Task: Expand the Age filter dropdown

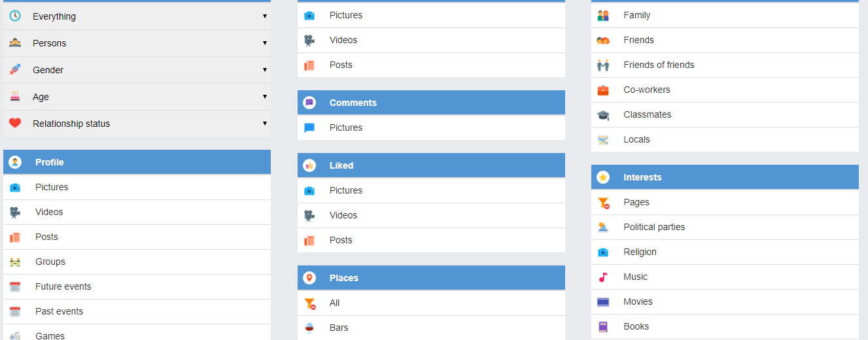Action: [x=265, y=97]
